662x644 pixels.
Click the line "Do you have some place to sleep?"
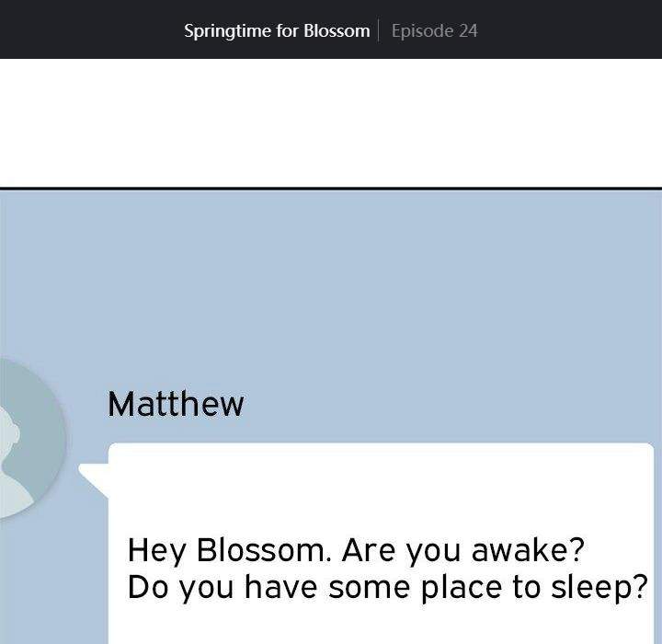click(387, 587)
